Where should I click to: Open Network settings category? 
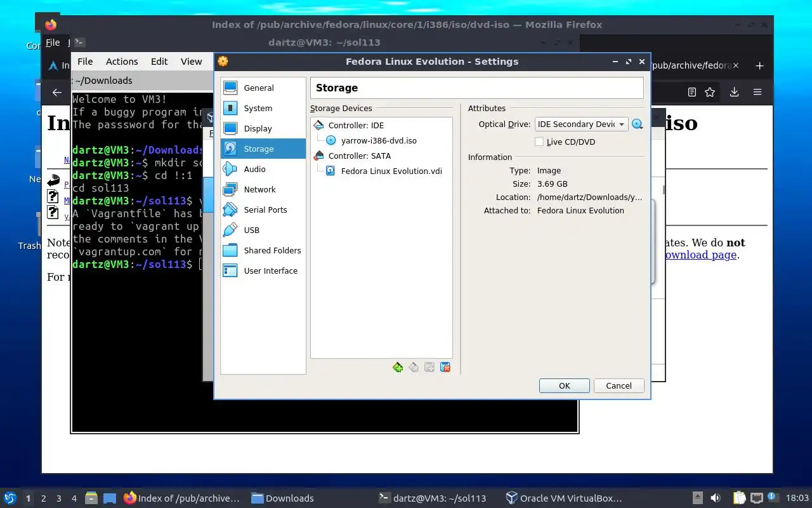[x=263, y=189]
